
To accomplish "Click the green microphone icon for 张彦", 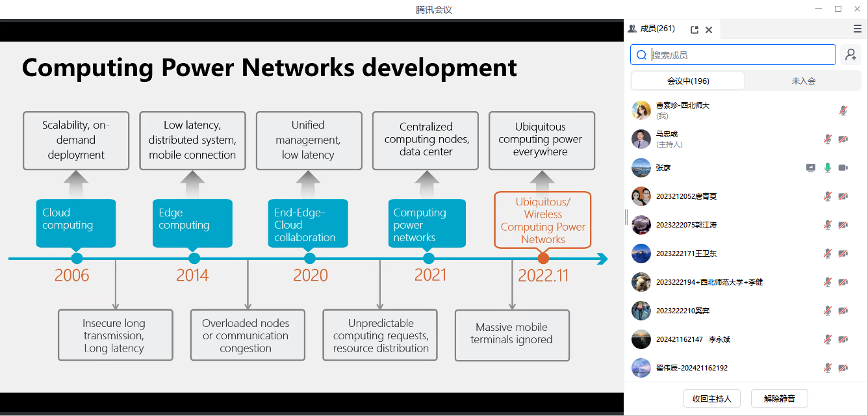I will tap(828, 168).
